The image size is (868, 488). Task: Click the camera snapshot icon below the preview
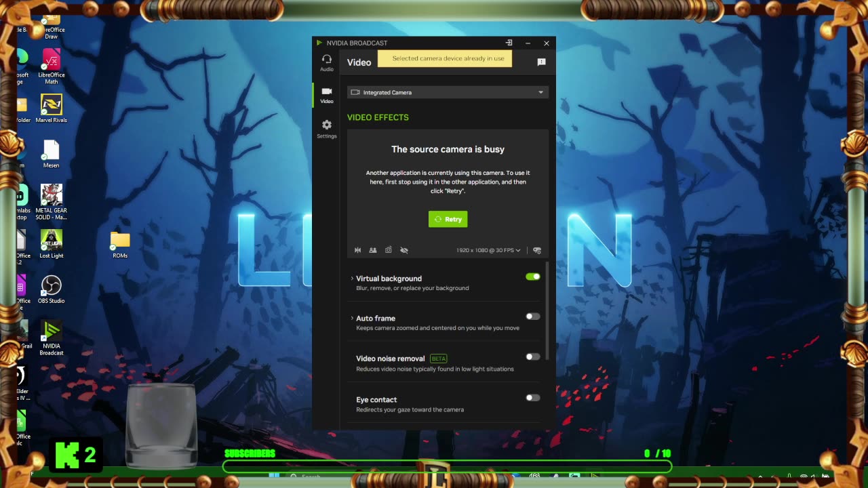[x=388, y=250]
